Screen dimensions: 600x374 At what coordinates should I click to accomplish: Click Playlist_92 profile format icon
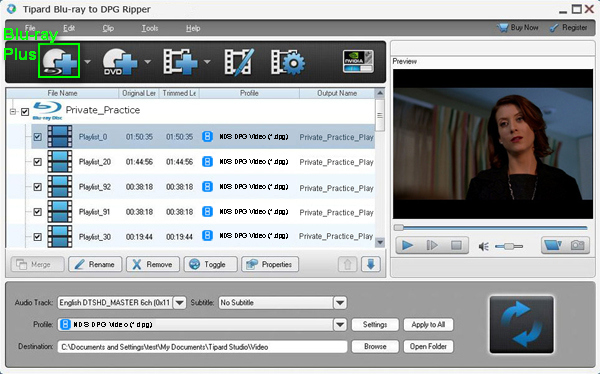click(207, 187)
